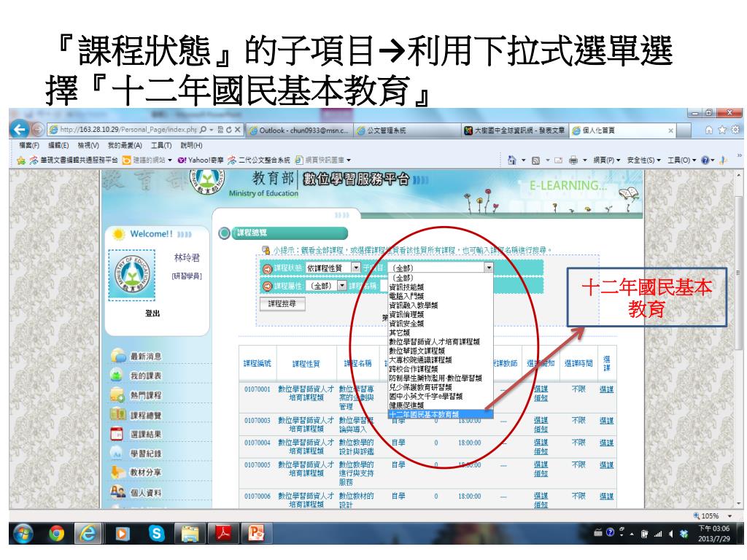Click the 個人資料 sidebar people icon
This screenshot has height=560, width=747.
click(117, 492)
